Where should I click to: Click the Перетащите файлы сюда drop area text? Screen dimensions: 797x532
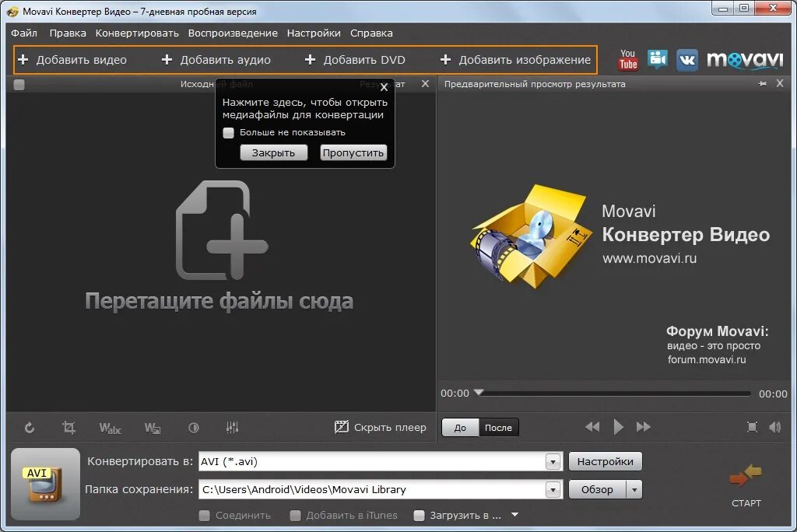pyautogui.click(x=219, y=301)
